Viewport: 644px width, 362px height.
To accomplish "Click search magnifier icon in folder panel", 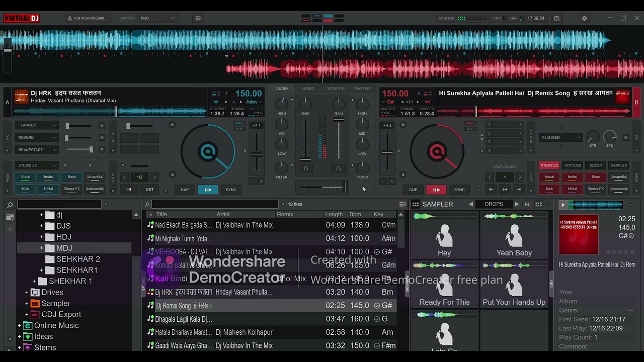I will coord(10,205).
